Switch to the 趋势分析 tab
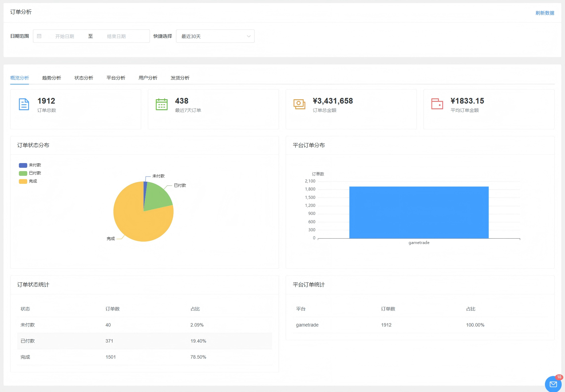This screenshot has height=392, width=565. [52, 78]
